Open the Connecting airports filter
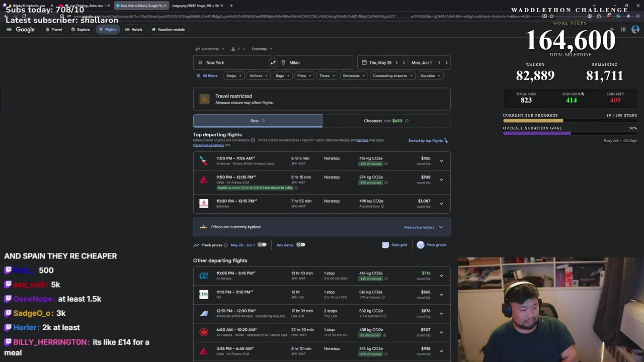The height and width of the screenshot is (362, 644). [x=392, y=76]
